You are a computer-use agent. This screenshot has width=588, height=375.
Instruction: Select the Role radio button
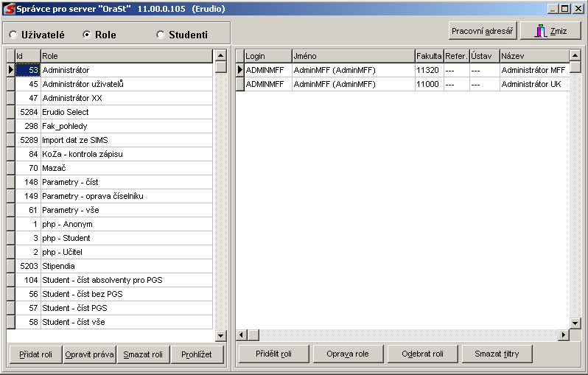(87, 35)
